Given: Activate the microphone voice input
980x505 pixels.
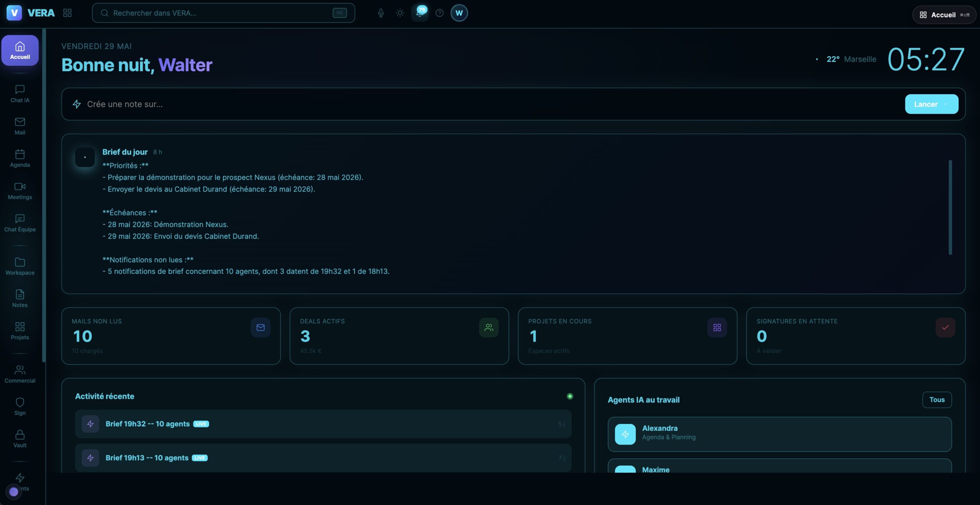Looking at the screenshot, I should (381, 13).
